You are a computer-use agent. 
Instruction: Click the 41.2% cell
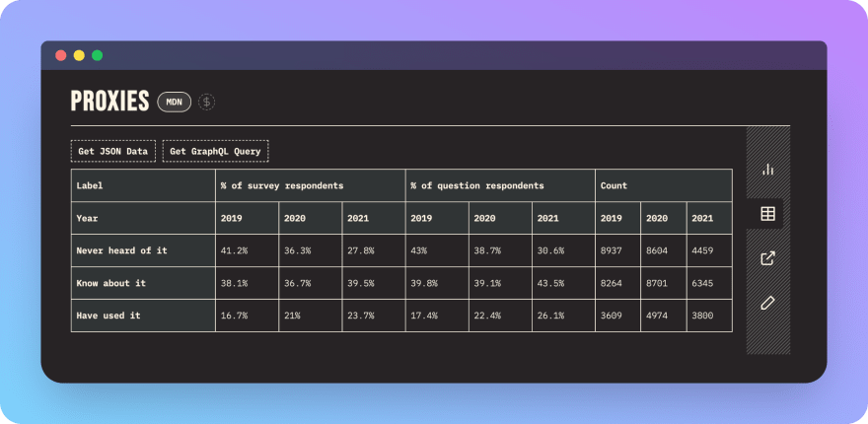point(247,250)
